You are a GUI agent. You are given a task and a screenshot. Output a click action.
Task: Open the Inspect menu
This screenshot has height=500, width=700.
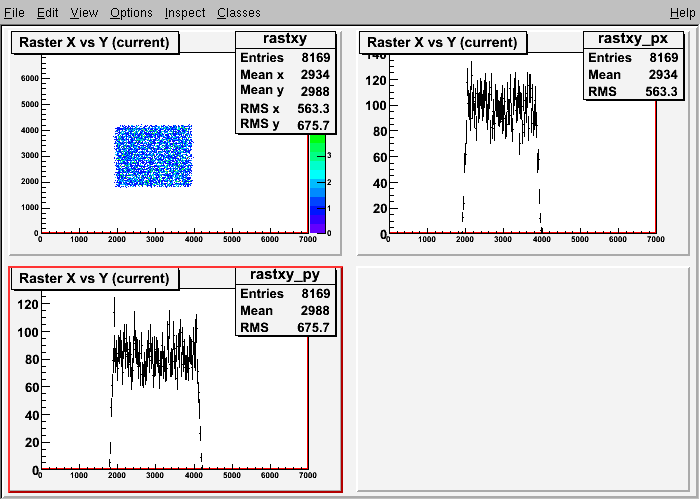pos(185,12)
